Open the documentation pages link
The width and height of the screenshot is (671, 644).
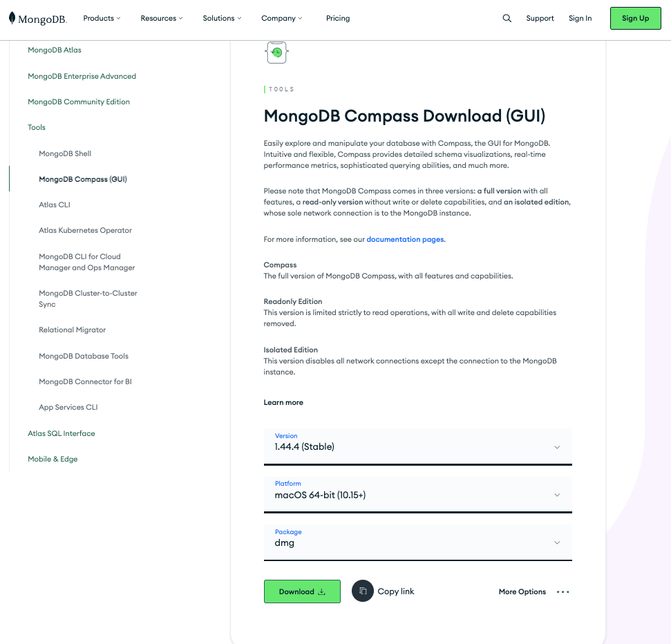pyautogui.click(x=404, y=239)
